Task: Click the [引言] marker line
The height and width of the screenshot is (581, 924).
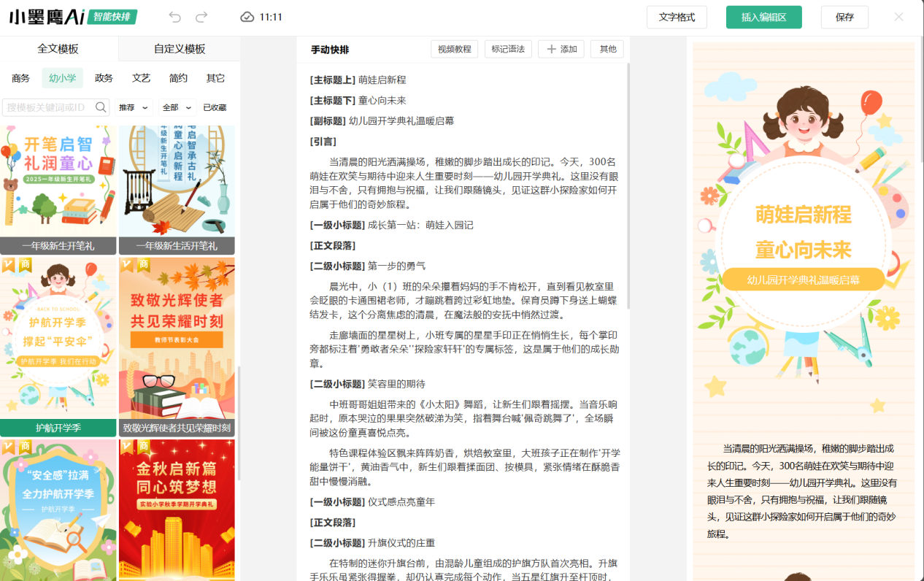Action: pos(323,142)
